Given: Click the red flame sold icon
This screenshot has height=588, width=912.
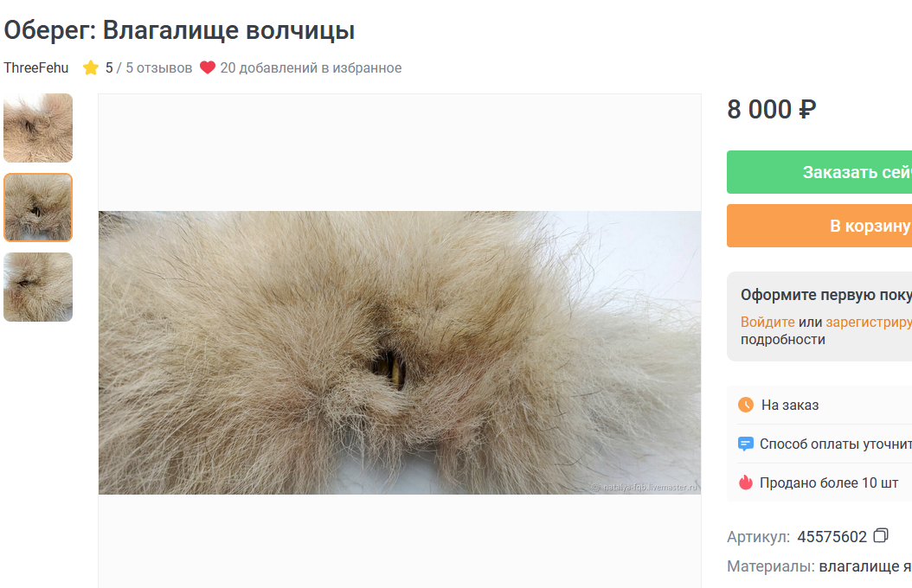Looking at the screenshot, I should pos(746,483).
